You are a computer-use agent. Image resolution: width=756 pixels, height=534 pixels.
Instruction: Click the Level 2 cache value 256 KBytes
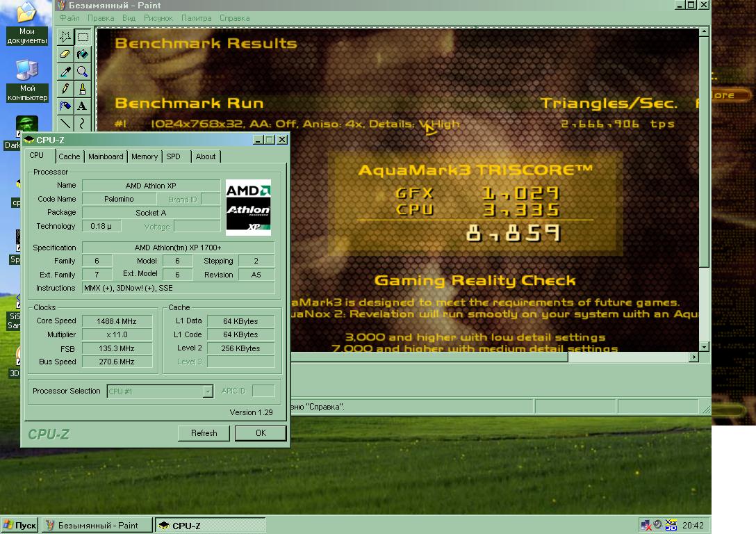coord(240,348)
